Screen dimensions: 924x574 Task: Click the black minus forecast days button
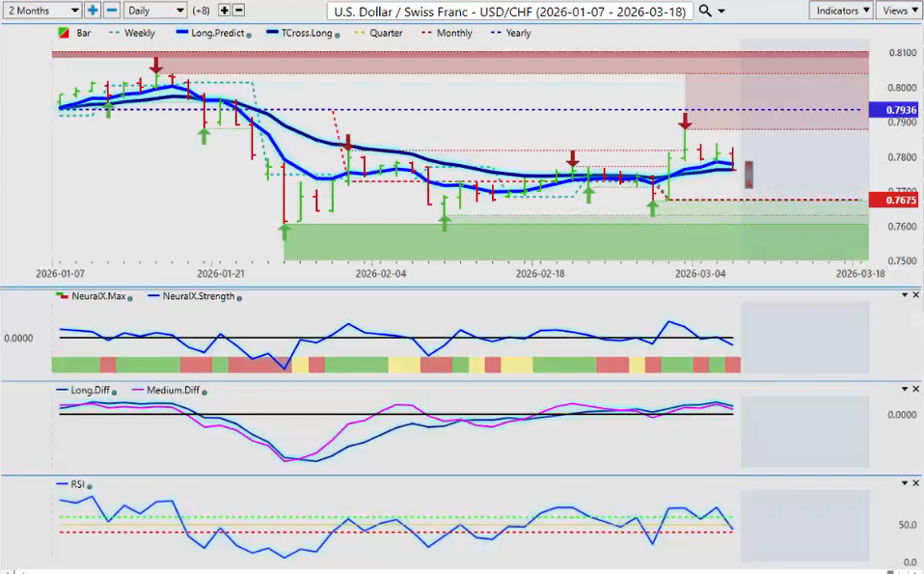pos(239,11)
